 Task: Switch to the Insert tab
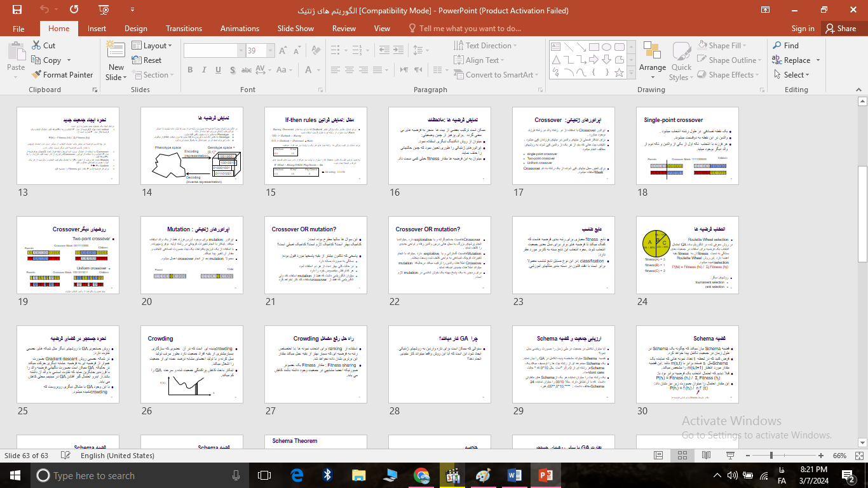(97, 29)
